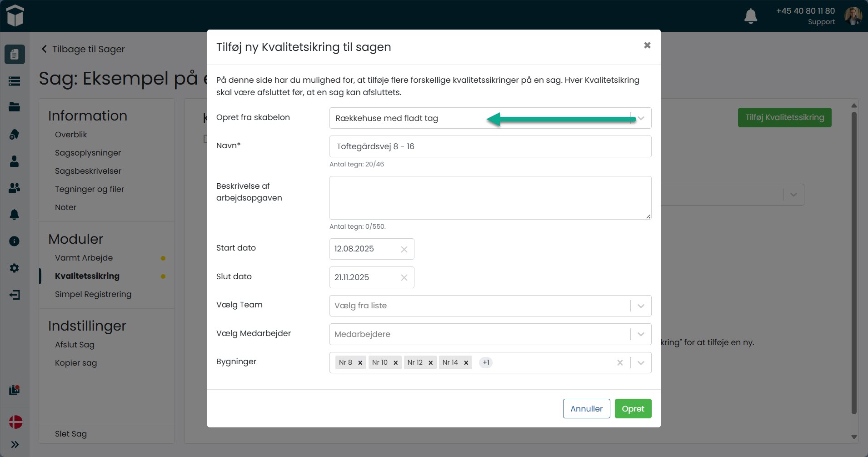Expand the Vælg Team dropdown
868x457 pixels.
coord(640,306)
